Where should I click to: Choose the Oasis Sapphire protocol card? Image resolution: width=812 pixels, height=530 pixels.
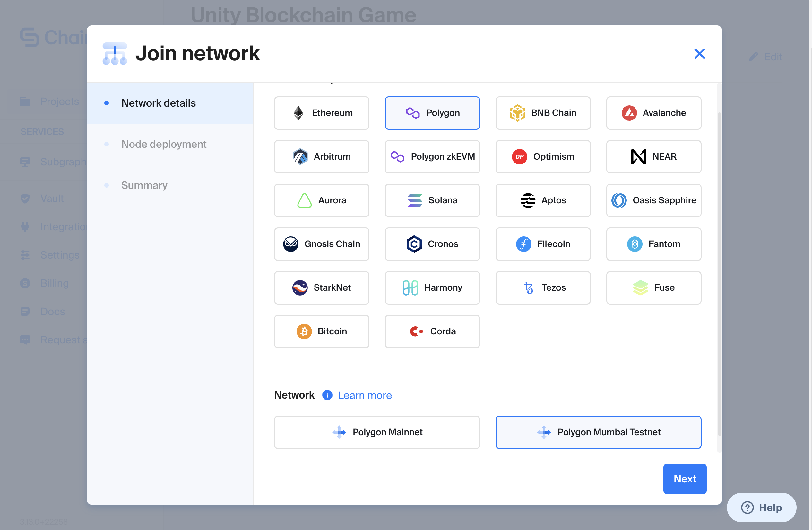[653, 200]
